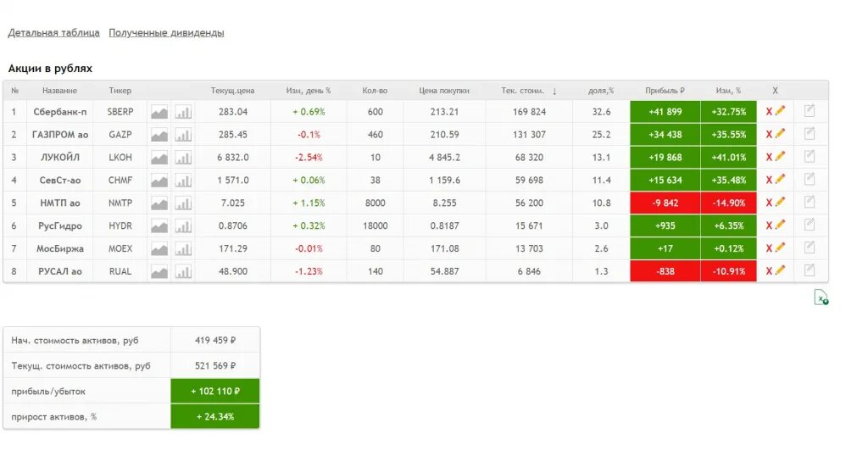This screenshot has height=456, width=868.
Task: Open area chart for МосБиржа row
Action: coord(159,249)
